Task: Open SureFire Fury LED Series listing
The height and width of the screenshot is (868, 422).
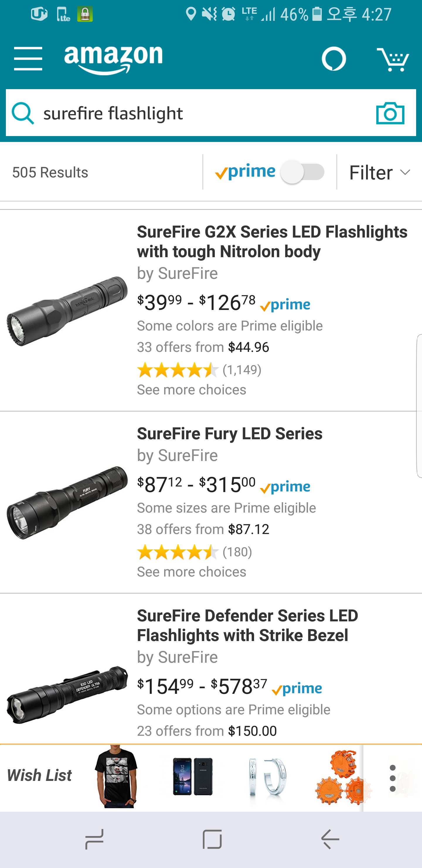Action: click(229, 434)
